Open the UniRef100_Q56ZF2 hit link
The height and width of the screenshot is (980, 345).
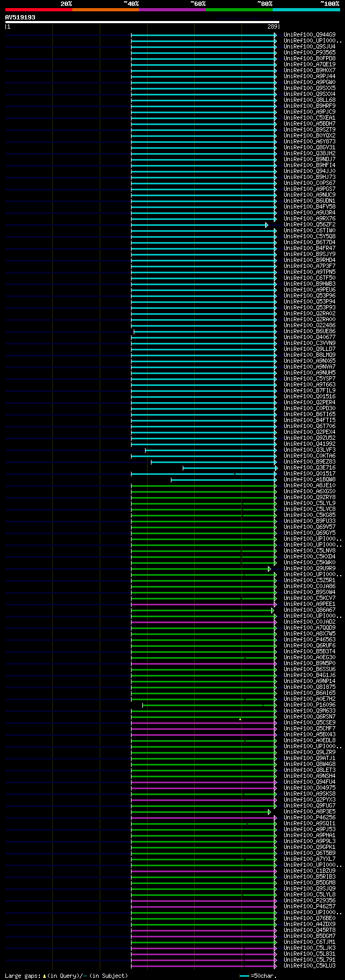coord(309,225)
